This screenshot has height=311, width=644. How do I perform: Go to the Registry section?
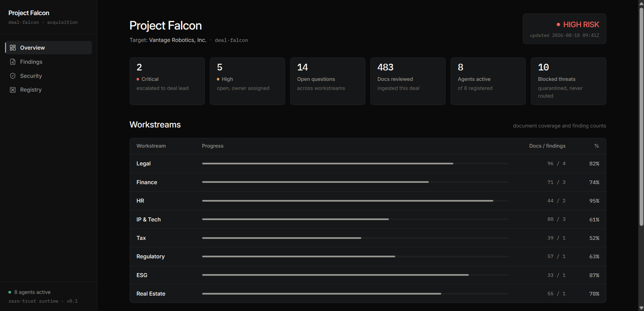pos(49,90)
